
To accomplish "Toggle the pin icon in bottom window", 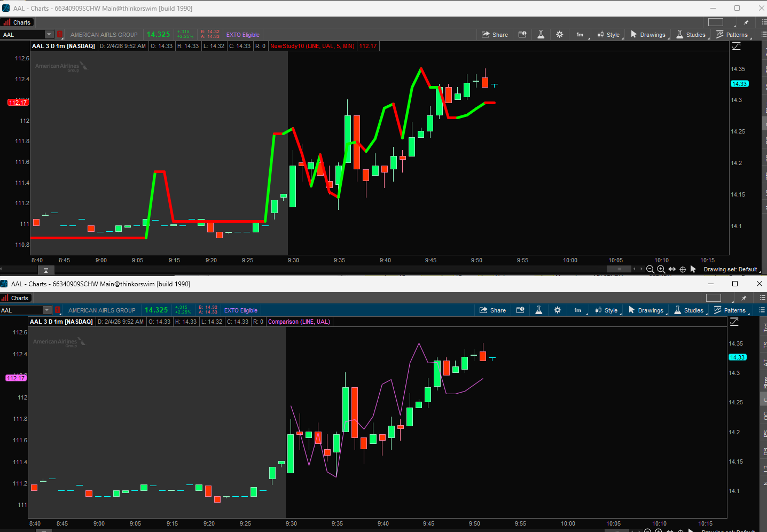I will pos(743,298).
